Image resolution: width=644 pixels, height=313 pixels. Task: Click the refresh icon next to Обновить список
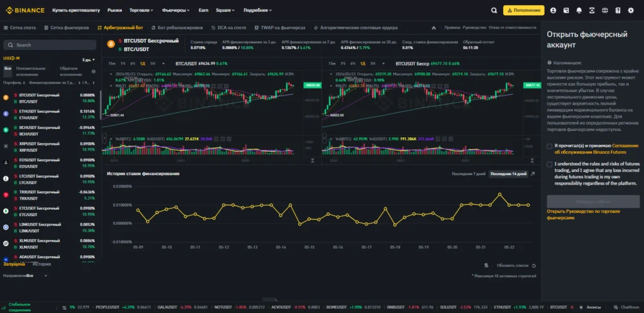[534, 266]
